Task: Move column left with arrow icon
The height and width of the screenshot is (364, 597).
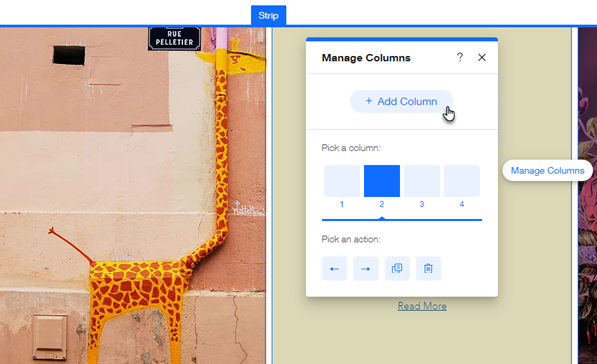Action: pyautogui.click(x=334, y=269)
